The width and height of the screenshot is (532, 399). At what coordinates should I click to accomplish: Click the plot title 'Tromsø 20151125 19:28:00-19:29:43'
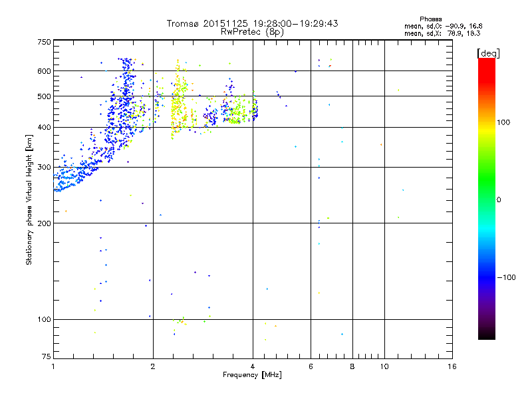[252, 23]
